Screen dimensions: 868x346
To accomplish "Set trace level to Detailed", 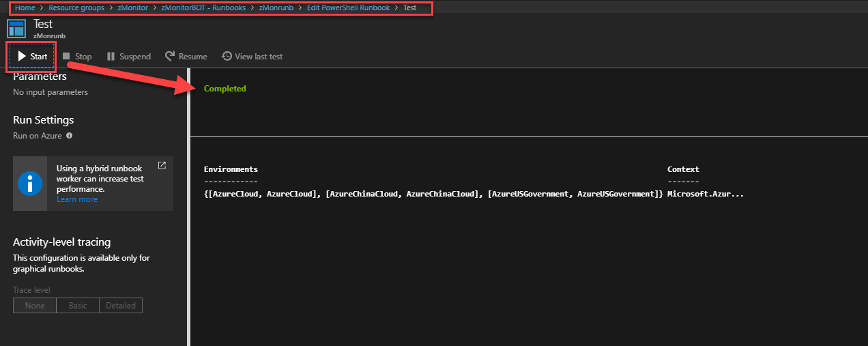I will [x=121, y=306].
